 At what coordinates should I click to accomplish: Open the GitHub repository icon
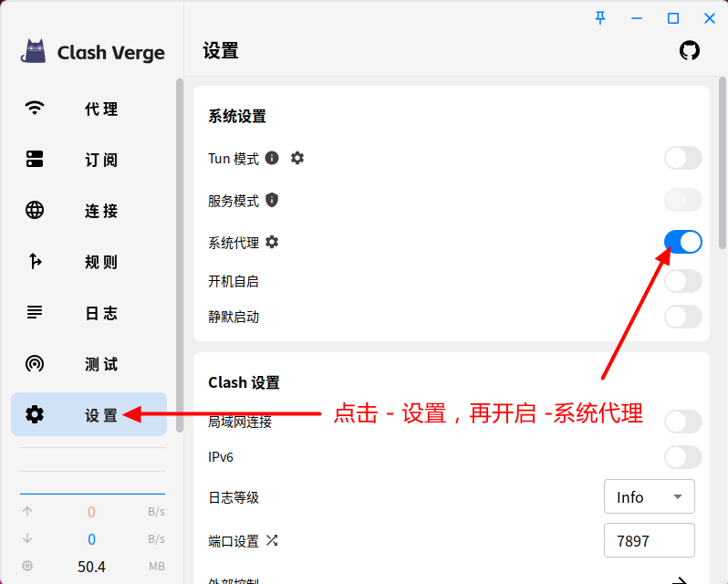click(x=690, y=50)
